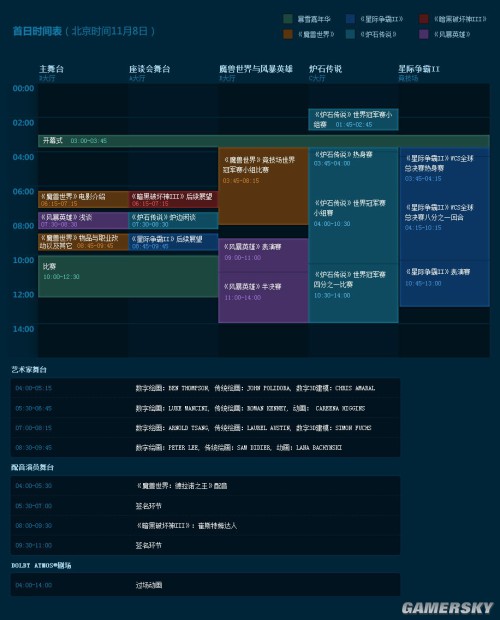Select the 星际争霸II column header
Screen dimensions: 500x620
419,69
